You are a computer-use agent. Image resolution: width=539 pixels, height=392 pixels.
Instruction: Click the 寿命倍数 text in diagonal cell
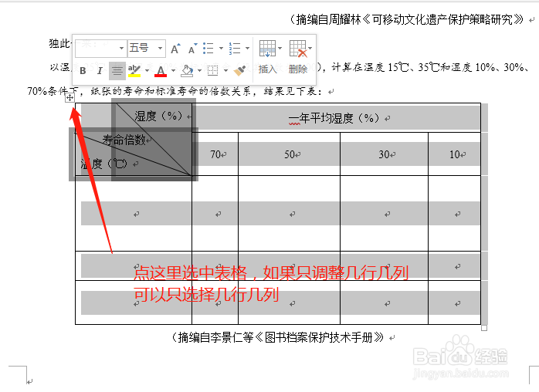click(x=124, y=140)
